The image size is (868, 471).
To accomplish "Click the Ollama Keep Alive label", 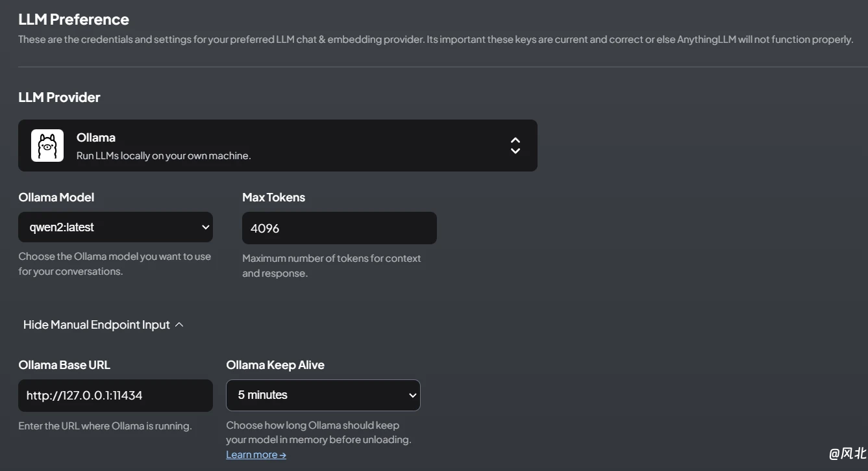I will (275, 364).
